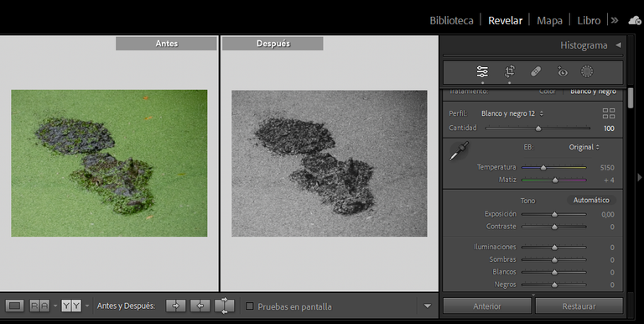
Task: Enable Pruebas en pantalla checkbox
Action: [x=249, y=306]
